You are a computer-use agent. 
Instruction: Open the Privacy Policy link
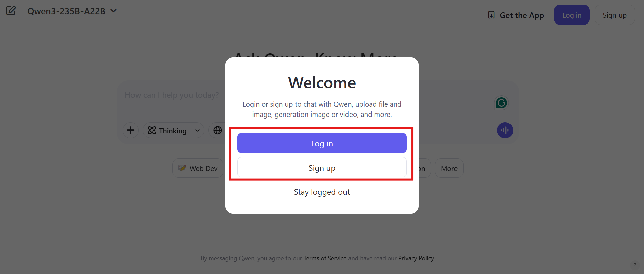416,258
